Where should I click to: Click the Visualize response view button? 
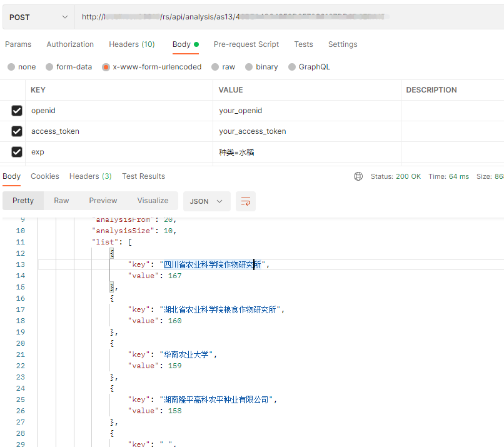point(153,201)
